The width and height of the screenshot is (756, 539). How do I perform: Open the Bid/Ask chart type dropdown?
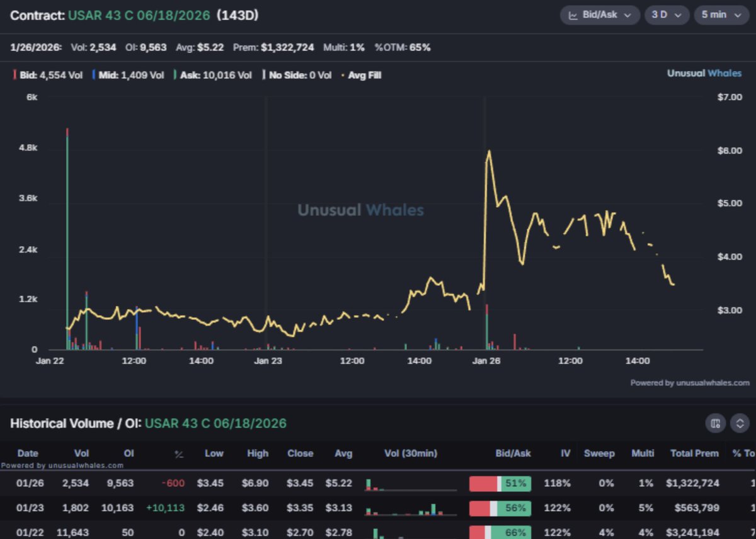[x=599, y=15]
